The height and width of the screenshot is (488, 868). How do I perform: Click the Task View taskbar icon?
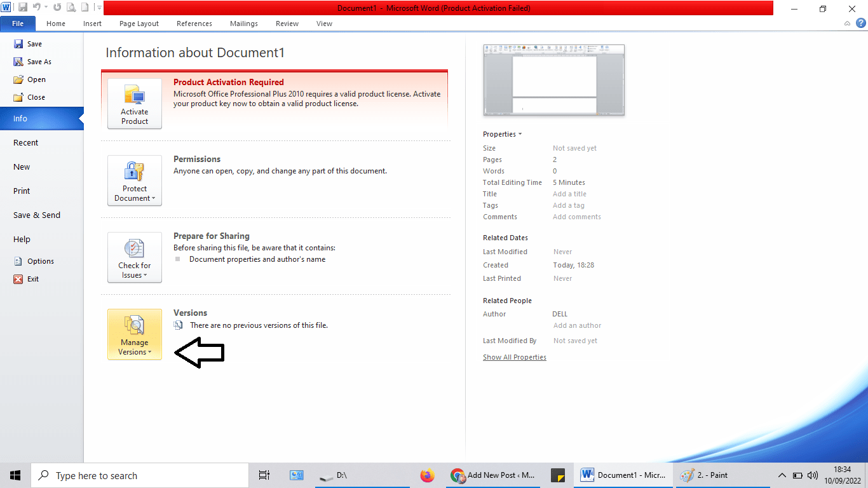click(x=264, y=475)
